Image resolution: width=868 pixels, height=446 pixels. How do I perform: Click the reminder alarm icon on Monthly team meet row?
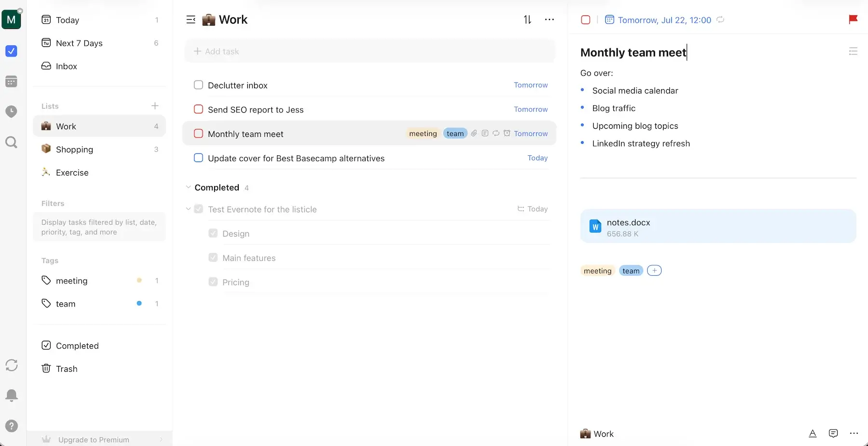507,133
